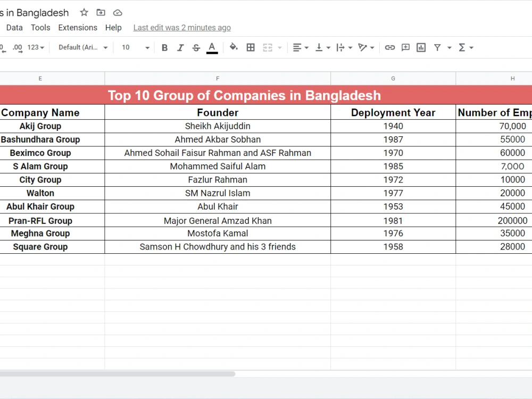The width and height of the screenshot is (532, 399).
Task: Click merge cells icon
Action: coord(268,47)
